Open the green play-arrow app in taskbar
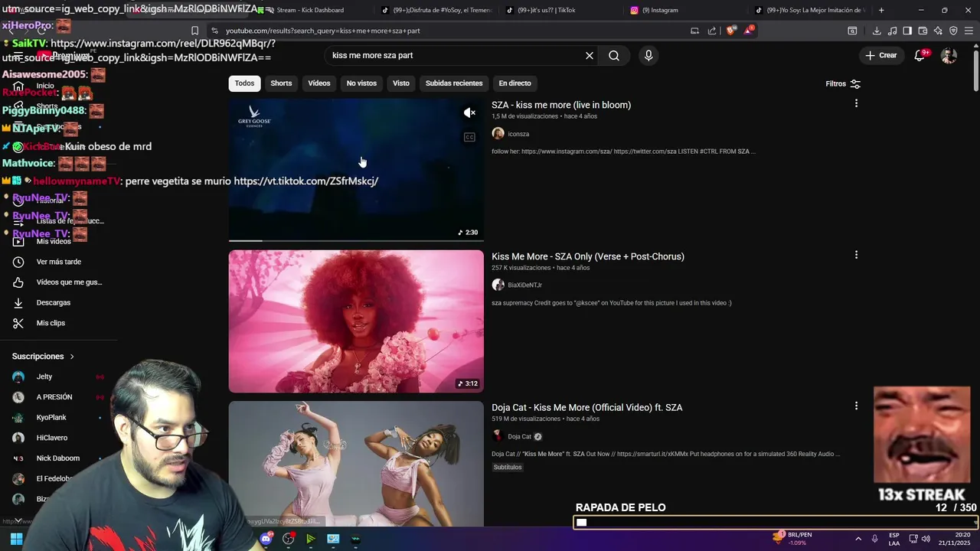This screenshot has height=551, width=980. 310,539
